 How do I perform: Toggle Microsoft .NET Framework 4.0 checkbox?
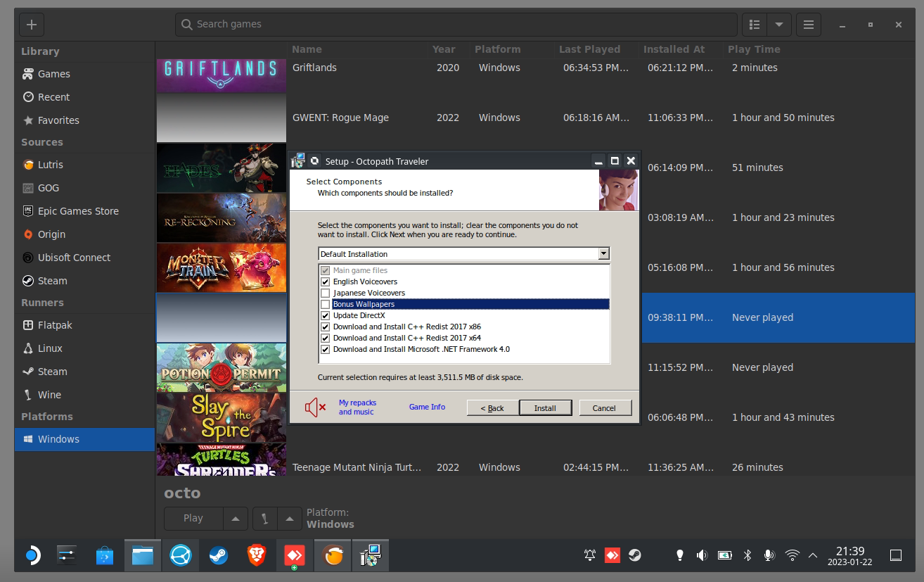[325, 349]
